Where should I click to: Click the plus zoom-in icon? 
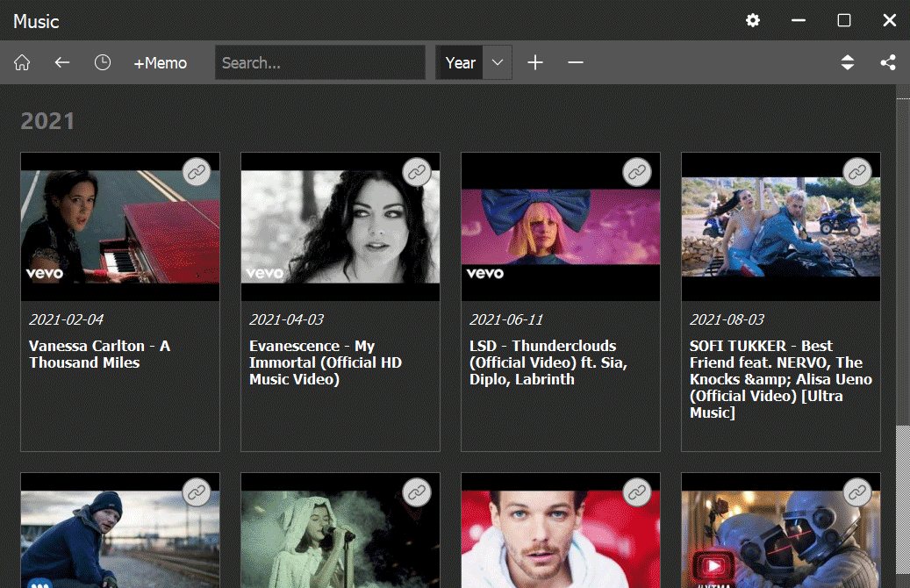[x=535, y=63]
